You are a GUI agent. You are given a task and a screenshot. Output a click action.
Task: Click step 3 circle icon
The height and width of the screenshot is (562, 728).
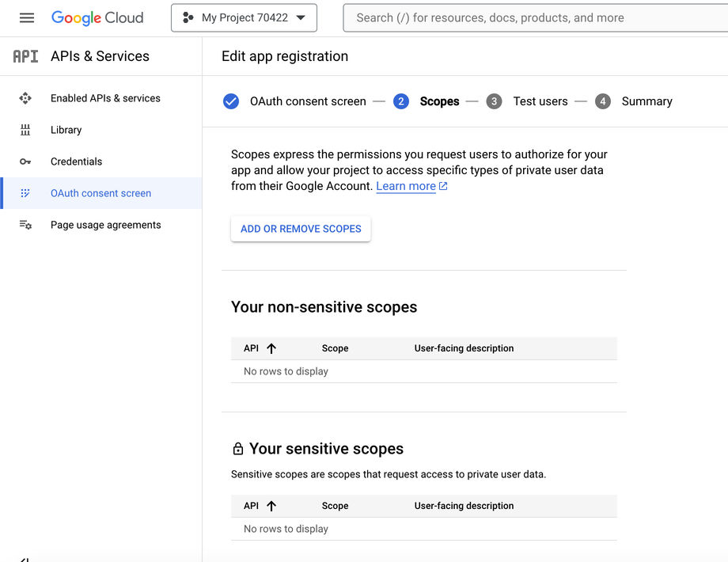[494, 101]
